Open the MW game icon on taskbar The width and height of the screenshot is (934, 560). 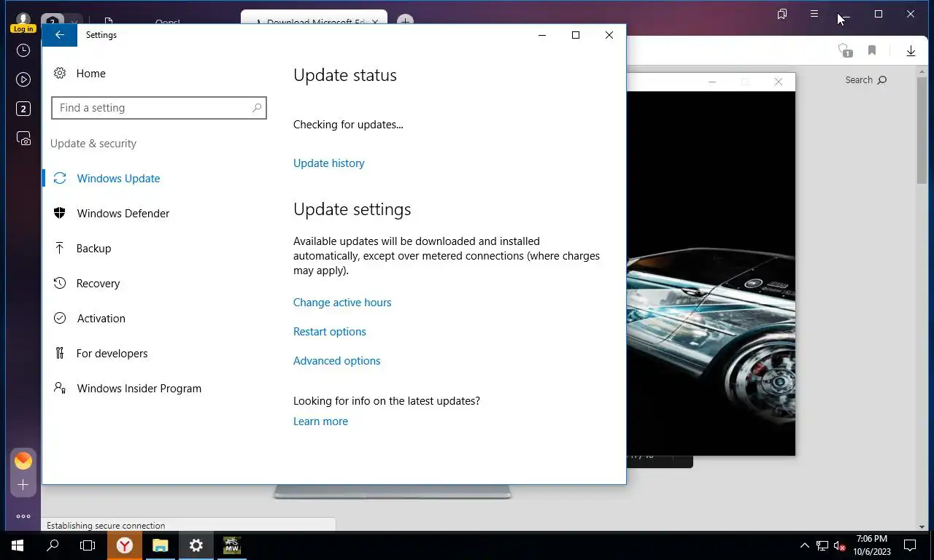(x=232, y=545)
